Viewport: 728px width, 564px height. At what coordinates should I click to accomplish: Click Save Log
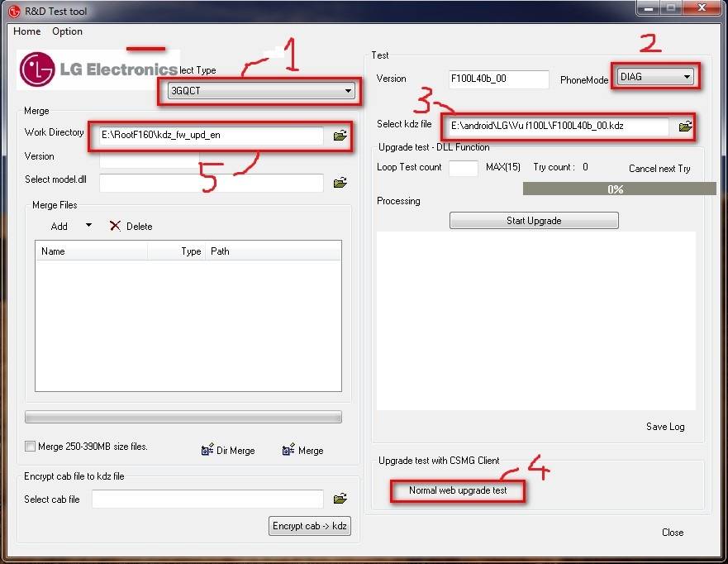pyautogui.click(x=665, y=427)
